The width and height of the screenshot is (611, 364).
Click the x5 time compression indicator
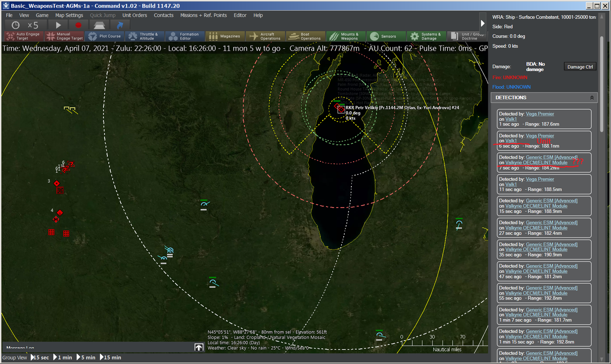click(x=33, y=25)
